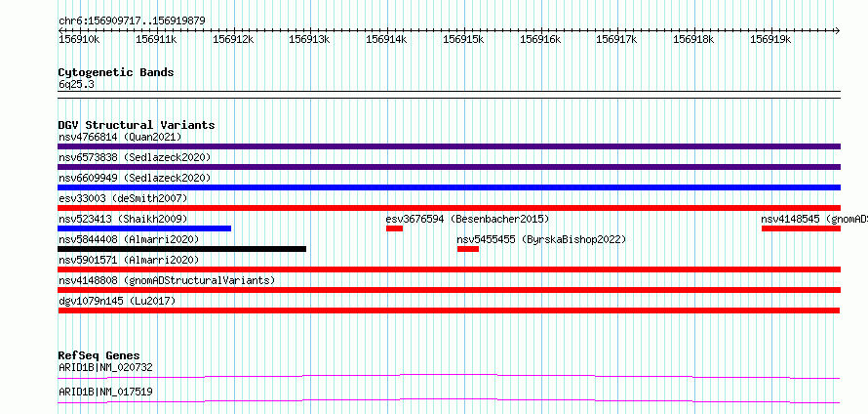868x414 pixels.
Task: Click the red dgv1079n145 Lu2017 bar
Action: pos(449,310)
